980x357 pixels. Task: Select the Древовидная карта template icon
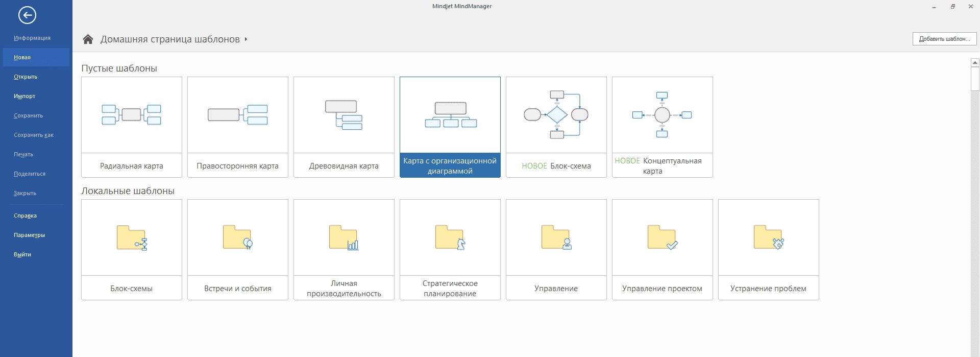(x=344, y=115)
